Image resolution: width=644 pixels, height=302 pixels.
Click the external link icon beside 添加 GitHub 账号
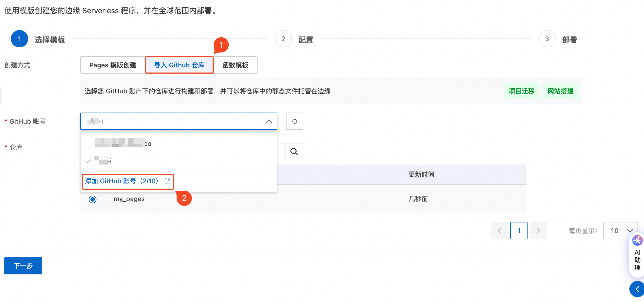coord(168,181)
